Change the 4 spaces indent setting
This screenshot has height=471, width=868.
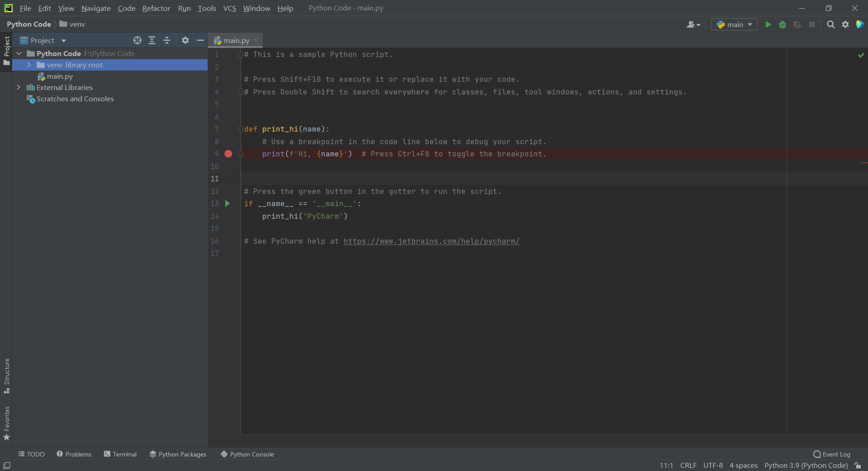743,466
